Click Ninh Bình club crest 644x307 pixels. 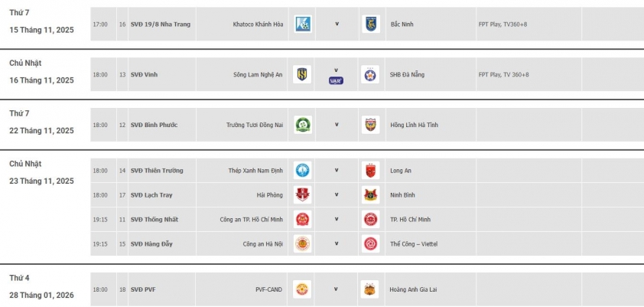[370, 195]
